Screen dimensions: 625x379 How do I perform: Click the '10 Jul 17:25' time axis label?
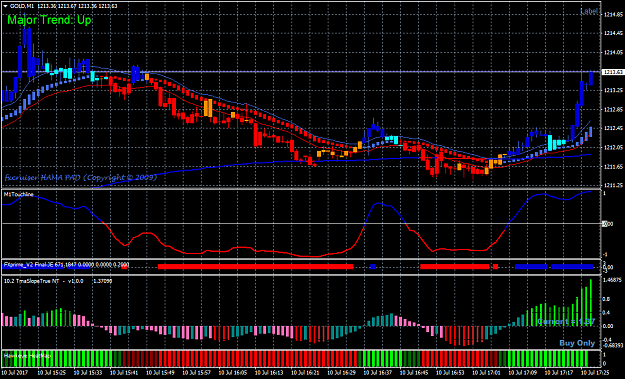[x=595, y=373]
